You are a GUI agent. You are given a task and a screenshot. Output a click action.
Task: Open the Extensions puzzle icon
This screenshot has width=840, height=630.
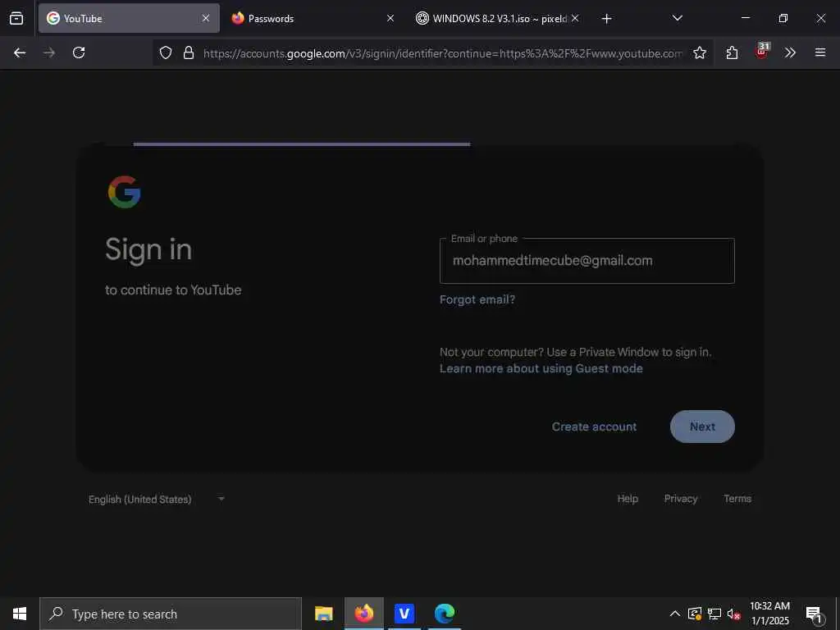pyautogui.click(x=732, y=52)
